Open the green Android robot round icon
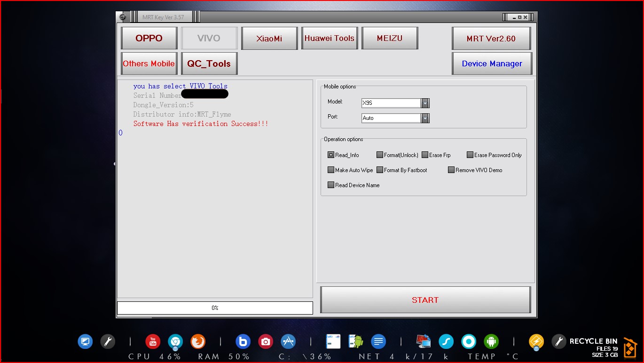644x363 pixels. (x=491, y=341)
